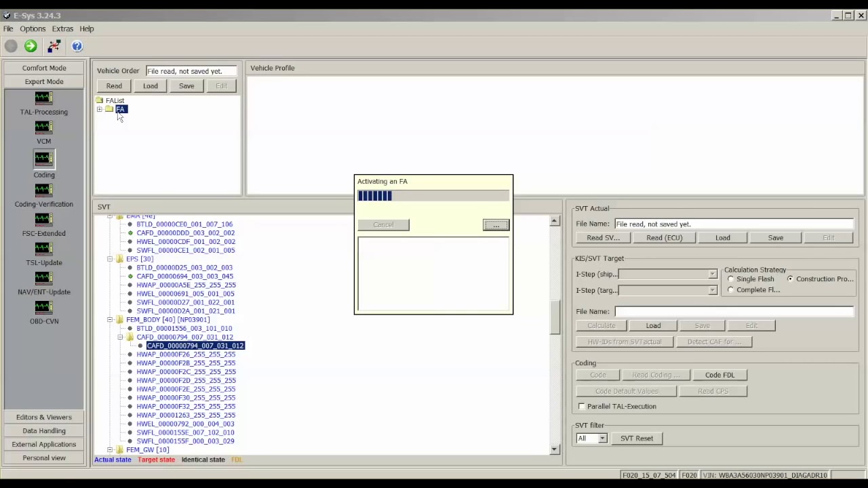Screen dimensions: 868x488
Task: Click Read SV... button
Action: pyautogui.click(x=603, y=238)
